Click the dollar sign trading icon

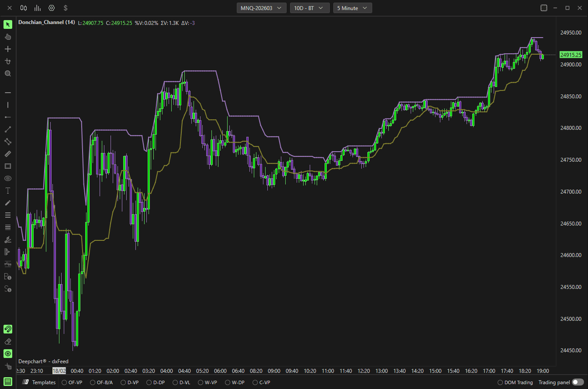pyautogui.click(x=66, y=8)
